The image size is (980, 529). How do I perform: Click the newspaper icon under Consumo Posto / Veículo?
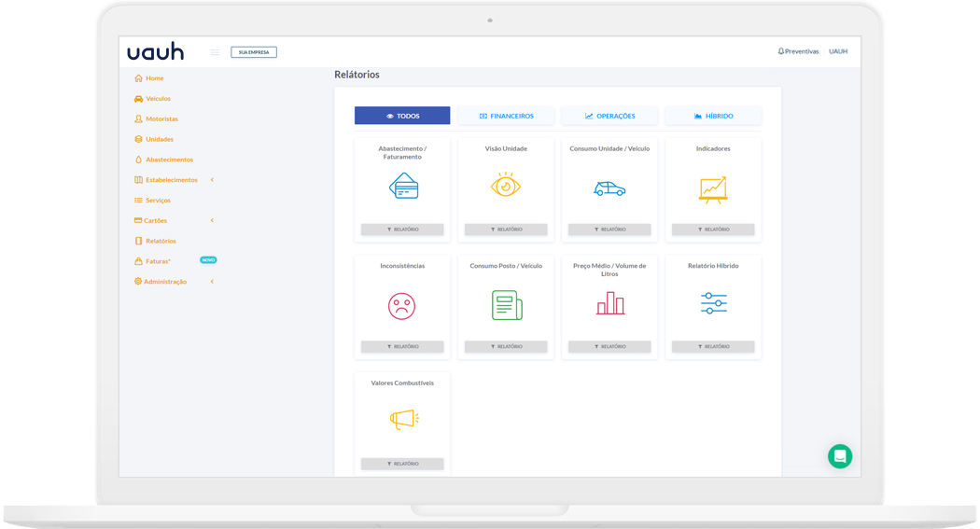[506, 305]
